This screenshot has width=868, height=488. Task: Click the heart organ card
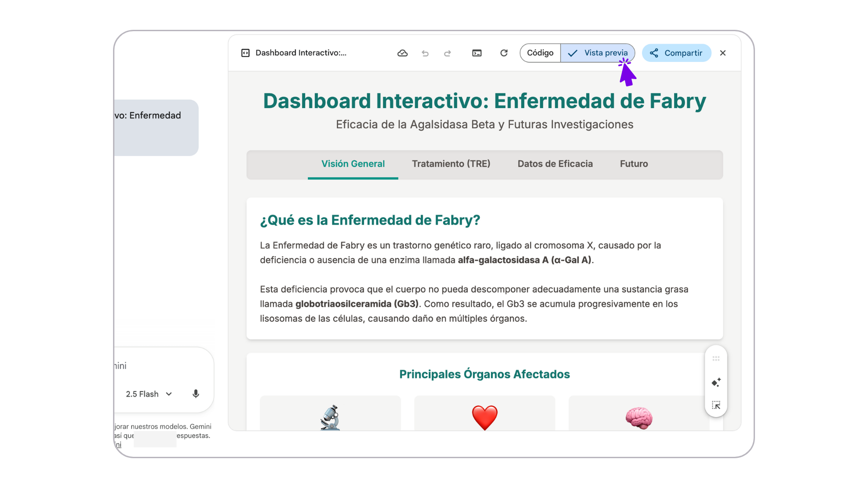484,413
